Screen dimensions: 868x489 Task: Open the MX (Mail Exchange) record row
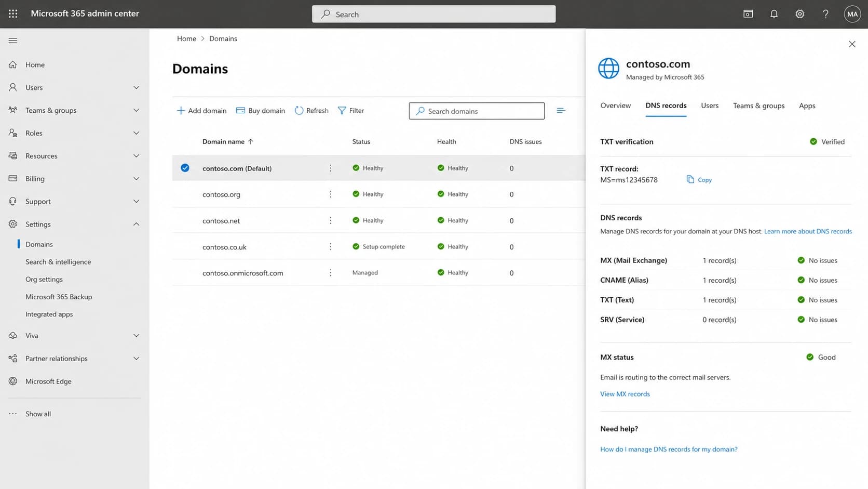pyautogui.click(x=726, y=260)
